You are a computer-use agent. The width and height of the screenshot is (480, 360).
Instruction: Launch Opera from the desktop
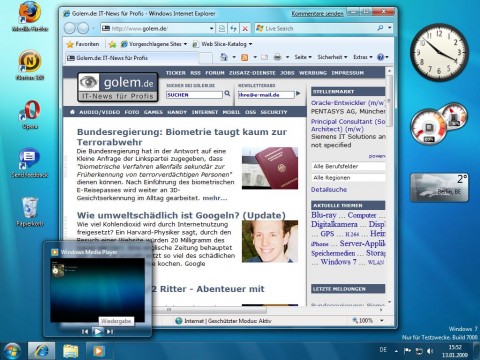29,112
